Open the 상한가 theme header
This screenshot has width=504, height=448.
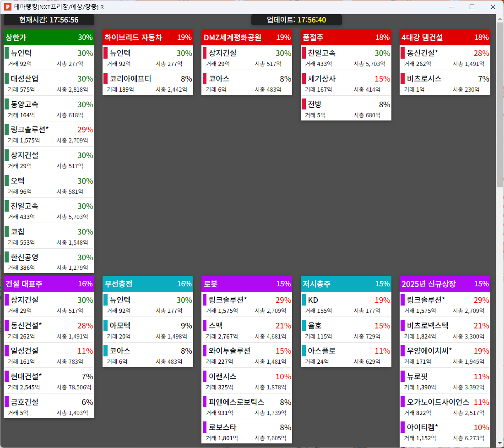tap(49, 38)
